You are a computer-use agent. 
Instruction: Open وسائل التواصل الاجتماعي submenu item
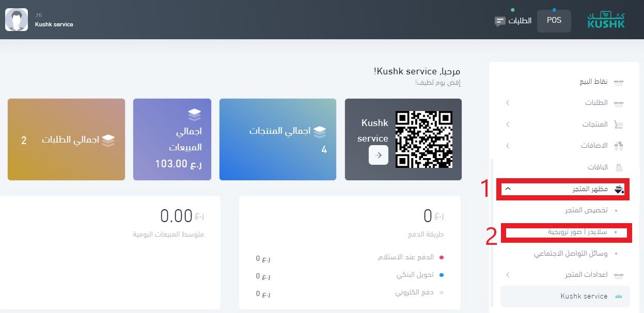[x=571, y=254]
